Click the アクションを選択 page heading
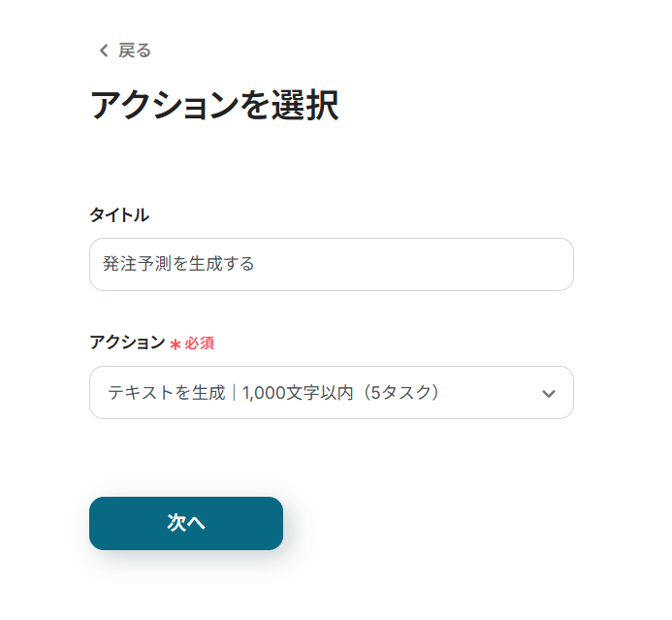Image resolution: width=672 pixels, height=620 pixels. (213, 106)
